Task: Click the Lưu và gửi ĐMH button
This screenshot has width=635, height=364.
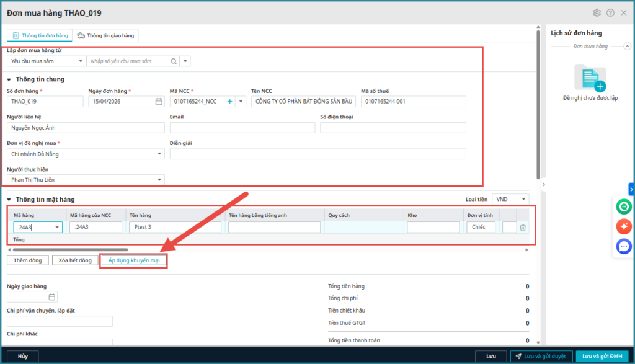Action: pyautogui.click(x=597, y=357)
